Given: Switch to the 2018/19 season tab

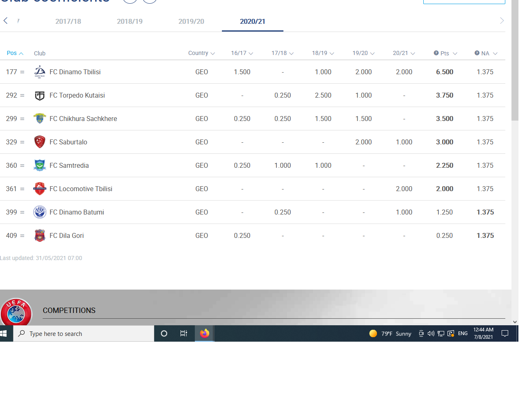Looking at the screenshot, I should point(130,21).
